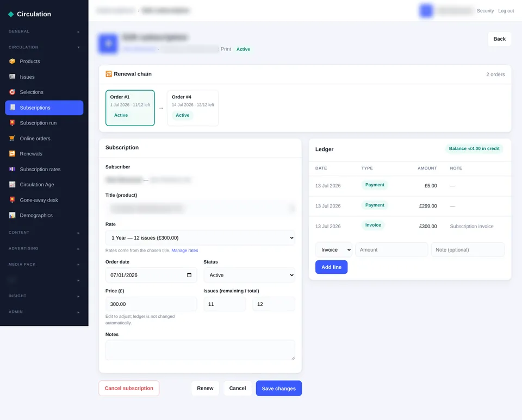The image size is (522, 420).
Task: Open the Subscription run icon
Action: click(x=13, y=123)
